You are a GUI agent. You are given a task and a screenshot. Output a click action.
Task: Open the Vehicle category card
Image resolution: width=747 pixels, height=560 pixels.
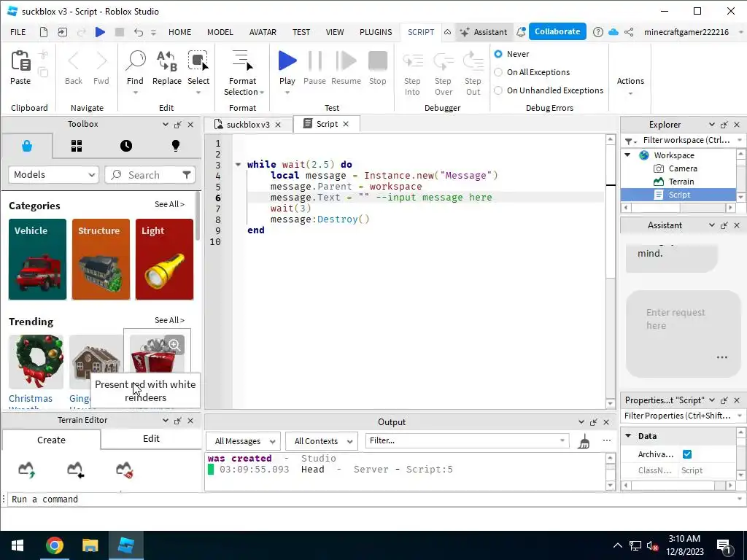pos(38,260)
